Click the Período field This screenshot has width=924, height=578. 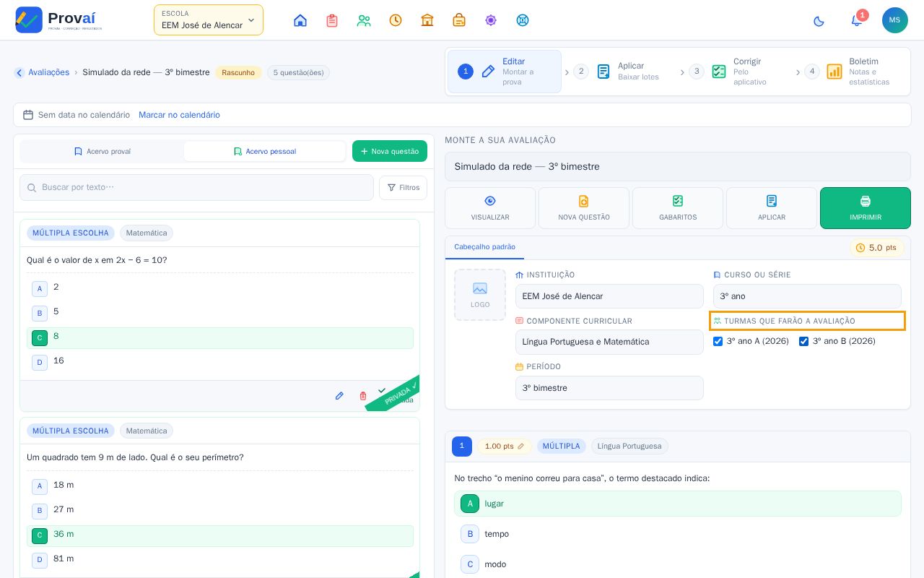coord(609,388)
